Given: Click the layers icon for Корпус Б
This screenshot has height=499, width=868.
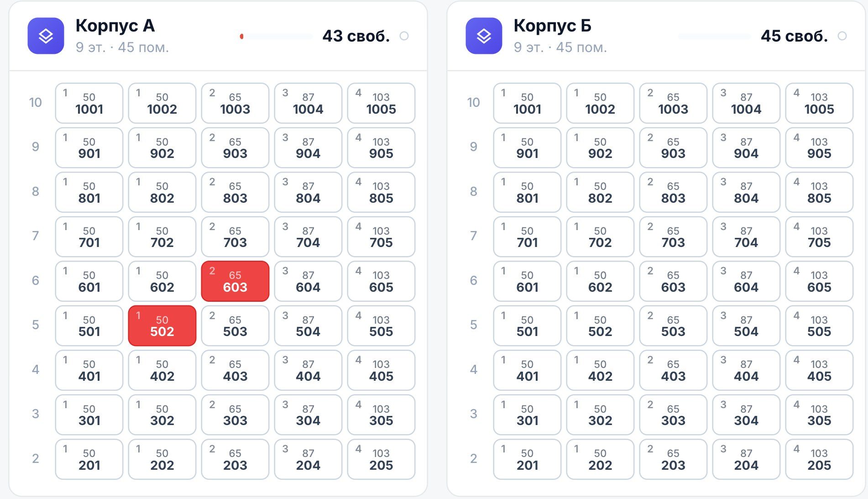Looking at the screenshot, I should coord(484,36).
